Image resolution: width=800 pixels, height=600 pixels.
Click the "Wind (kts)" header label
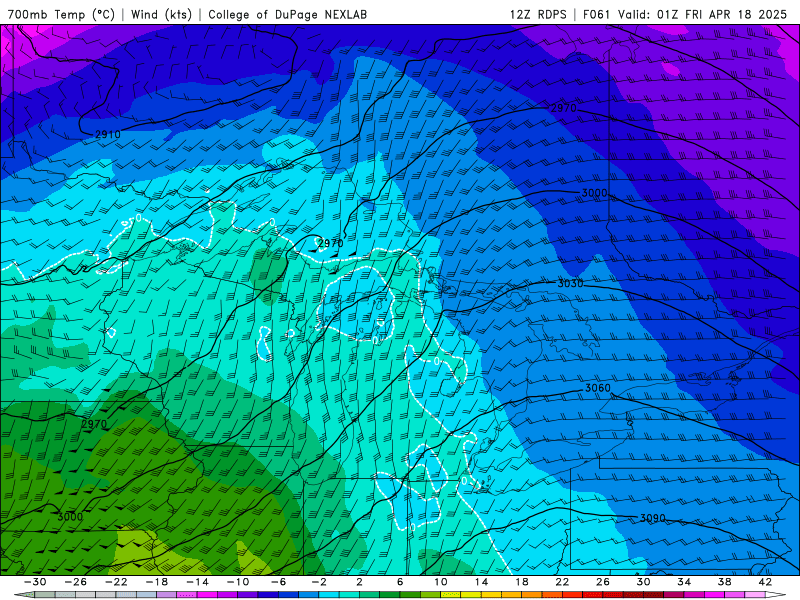(161, 14)
